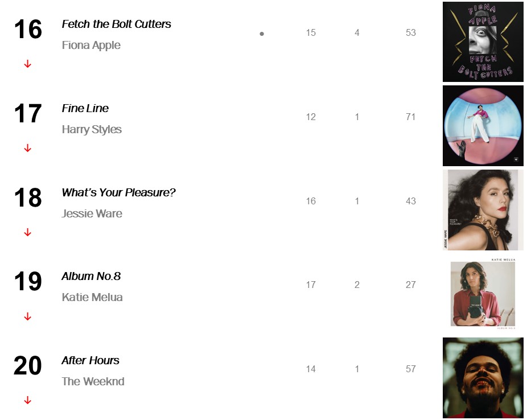Image resolution: width=527 pixels, height=420 pixels.
Task: Go to the Fiona Apple artist name
Action: point(91,45)
